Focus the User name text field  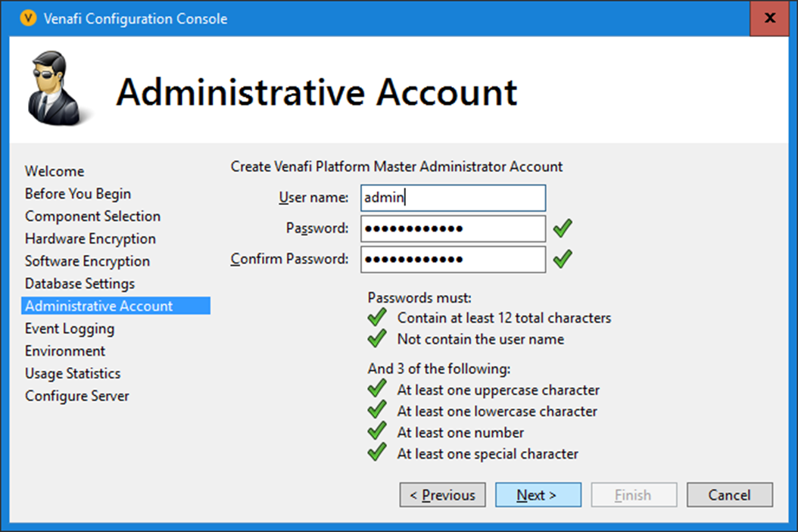click(453, 198)
